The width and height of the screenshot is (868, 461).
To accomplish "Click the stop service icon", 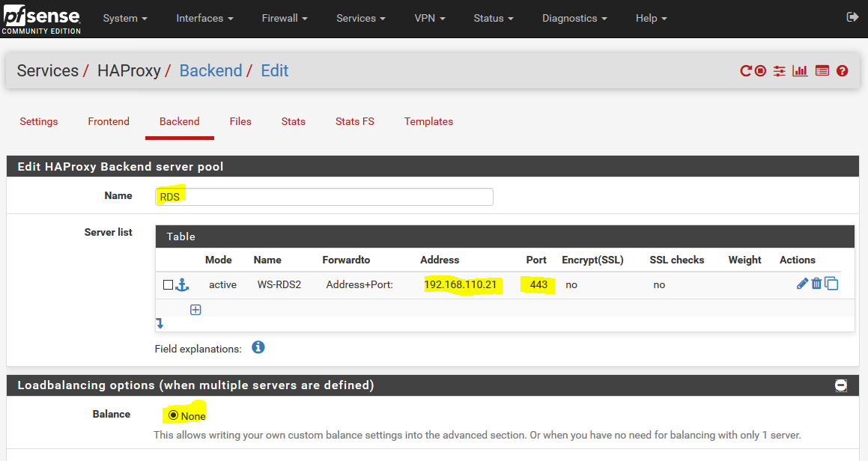I will (761, 71).
